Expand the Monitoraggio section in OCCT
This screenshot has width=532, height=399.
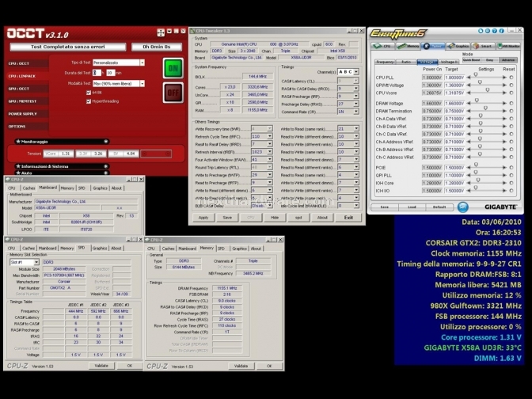[x=106, y=142]
